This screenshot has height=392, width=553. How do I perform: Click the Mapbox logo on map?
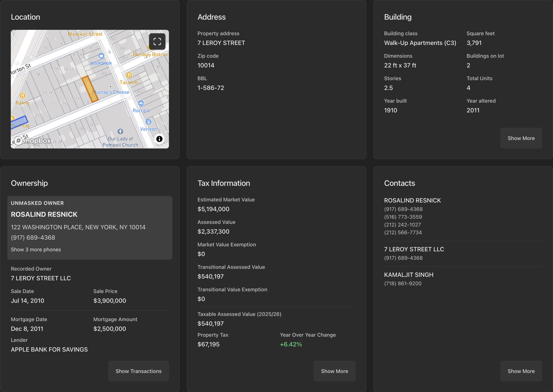point(33,141)
